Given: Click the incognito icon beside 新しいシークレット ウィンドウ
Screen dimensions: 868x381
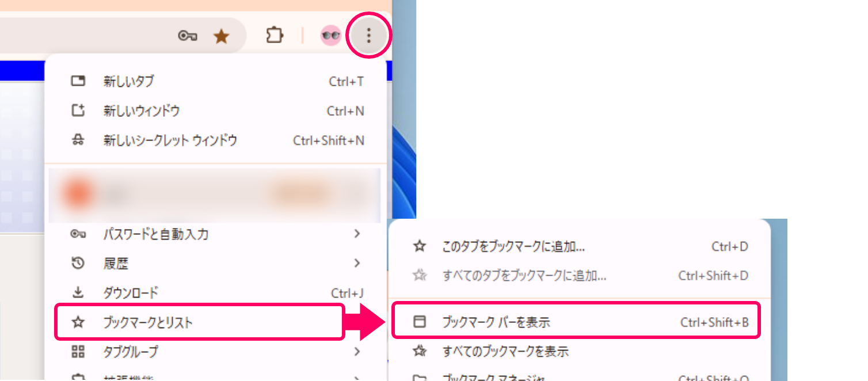Looking at the screenshot, I should (78, 140).
